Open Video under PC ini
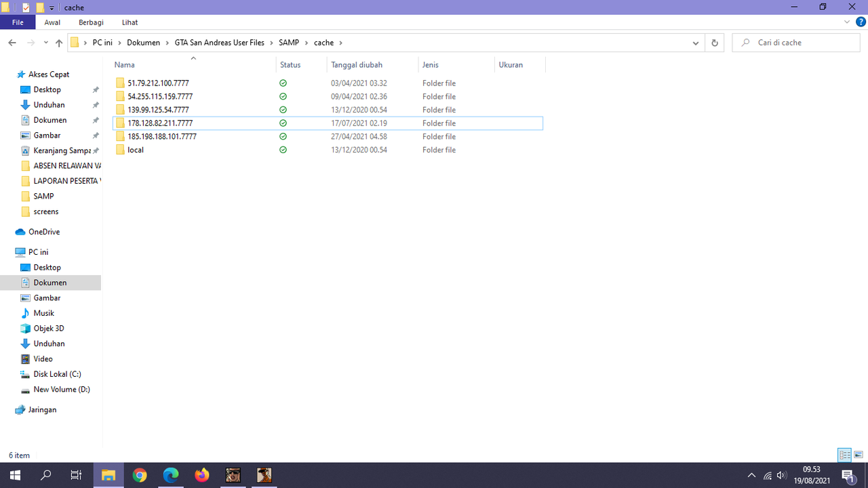 coord(43,359)
